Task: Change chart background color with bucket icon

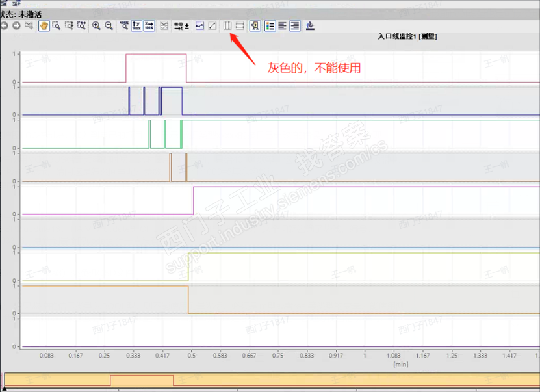Action: (x=310, y=25)
